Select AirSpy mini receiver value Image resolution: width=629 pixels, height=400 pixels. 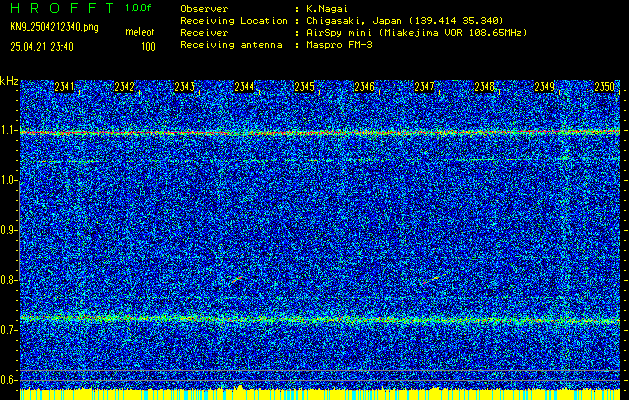click(417, 32)
